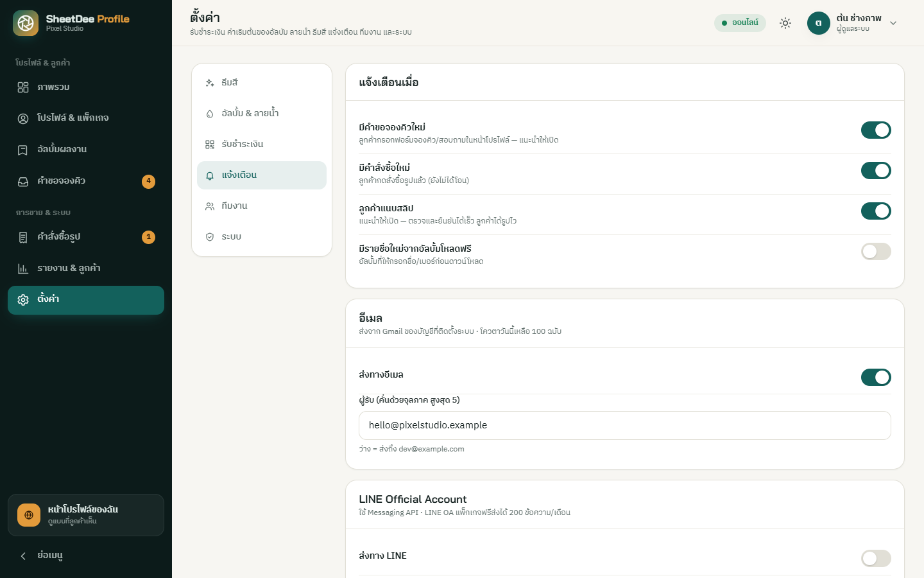Open ภาพรวม dashboard grid icon
The image size is (924, 578).
click(x=23, y=87)
